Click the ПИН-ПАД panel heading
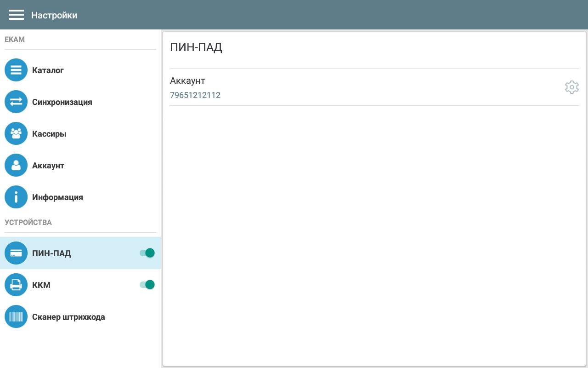588x368 pixels. [x=196, y=47]
